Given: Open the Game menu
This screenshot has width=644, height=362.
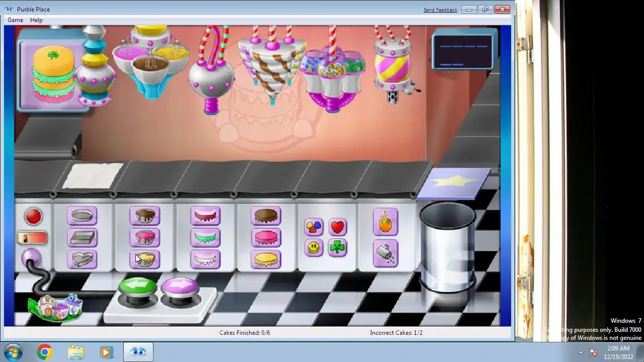Looking at the screenshot, I should pos(15,20).
